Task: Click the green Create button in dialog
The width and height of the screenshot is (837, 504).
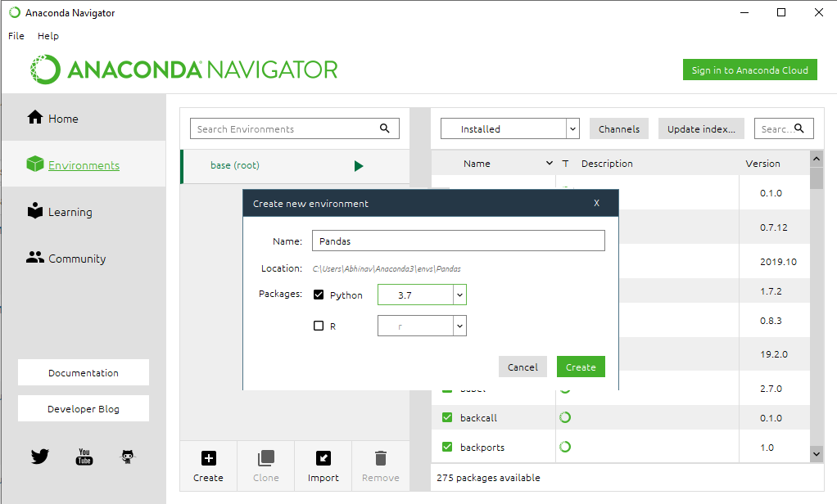Action: (581, 367)
